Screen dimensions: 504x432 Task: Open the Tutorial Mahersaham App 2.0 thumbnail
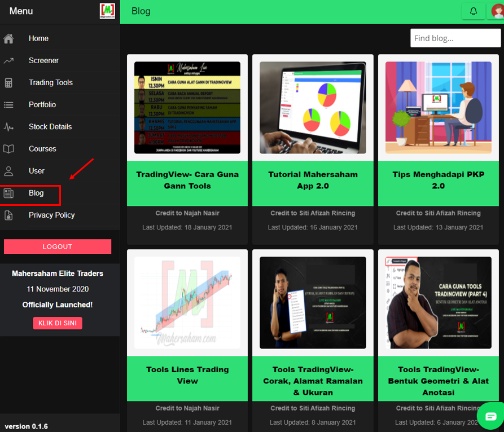point(313,108)
